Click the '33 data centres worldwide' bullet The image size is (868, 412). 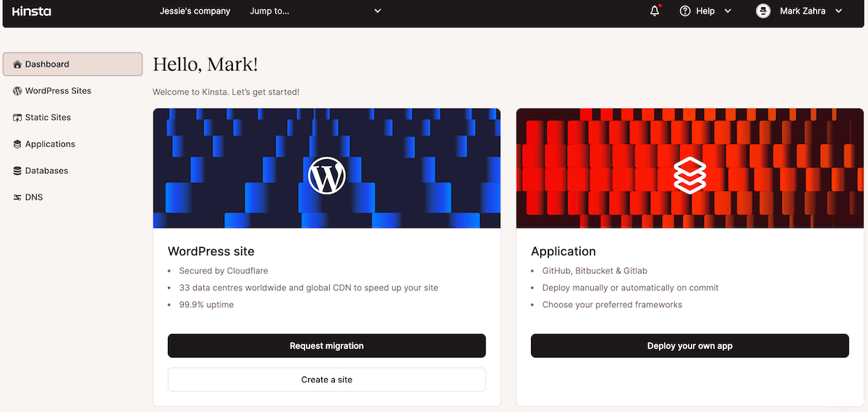309,288
